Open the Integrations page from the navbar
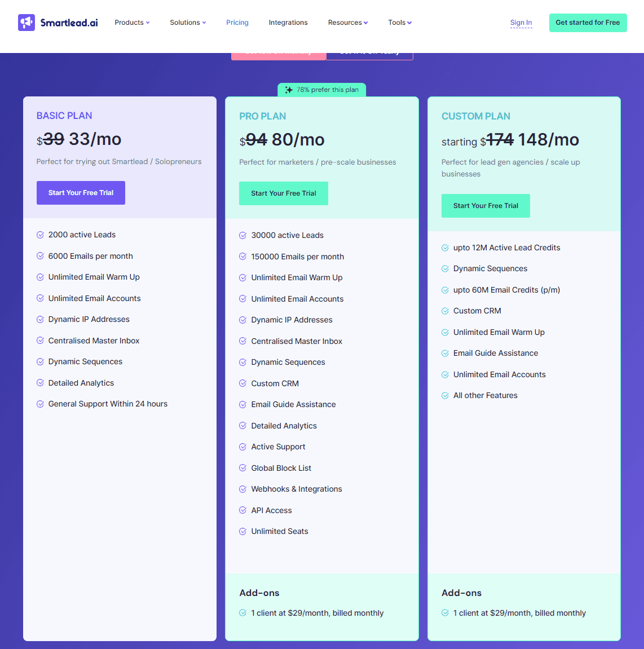Viewport: 644px width, 649px height. point(288,23)
